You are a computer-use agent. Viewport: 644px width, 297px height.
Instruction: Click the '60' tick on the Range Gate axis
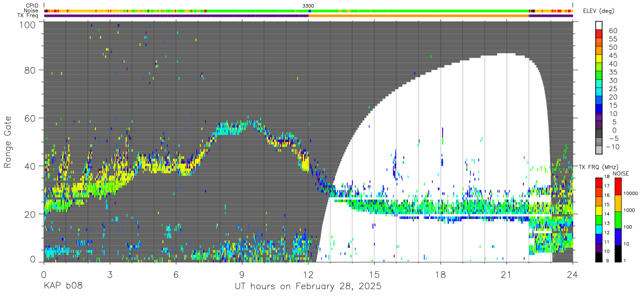point(30,118)
